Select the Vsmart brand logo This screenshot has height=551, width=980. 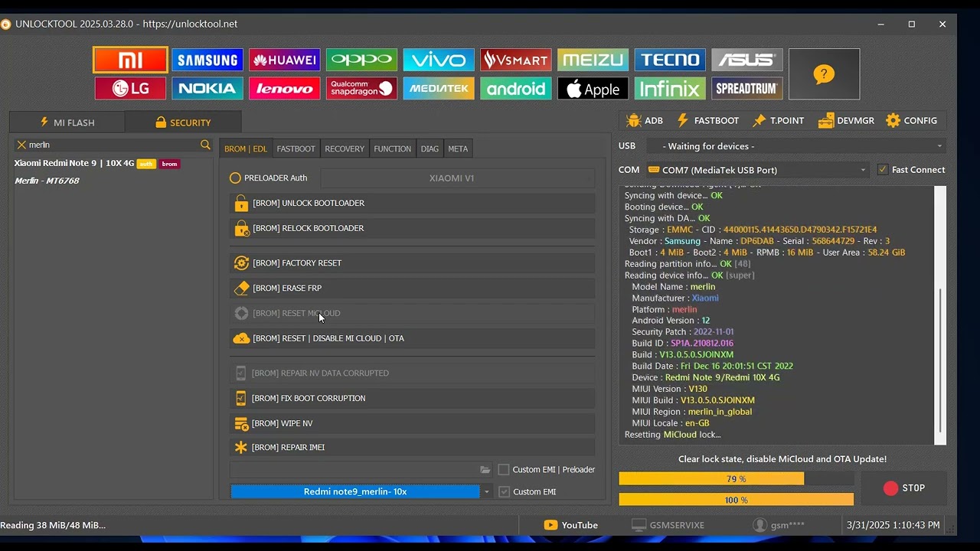pos(515,60)
